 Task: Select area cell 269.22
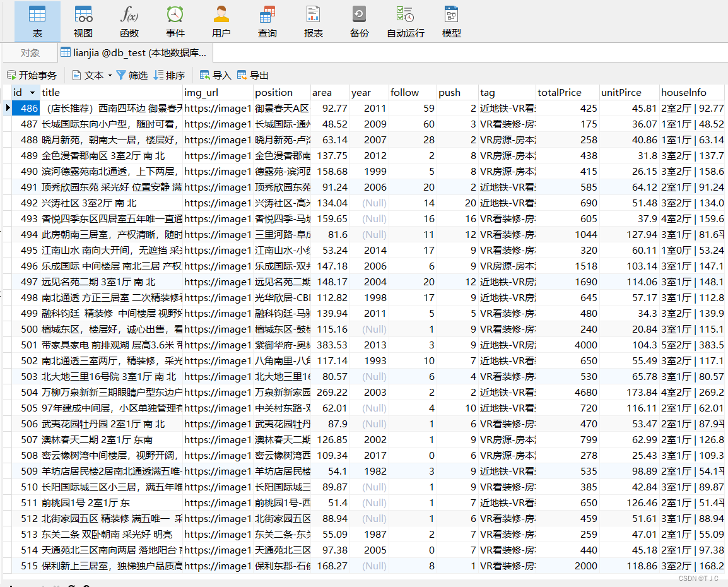[330, 393]
